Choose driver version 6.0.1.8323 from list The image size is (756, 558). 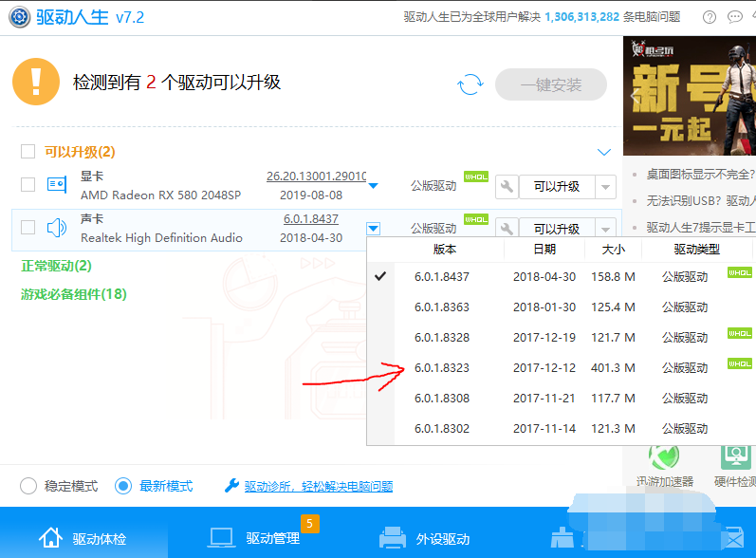[442, 367]
